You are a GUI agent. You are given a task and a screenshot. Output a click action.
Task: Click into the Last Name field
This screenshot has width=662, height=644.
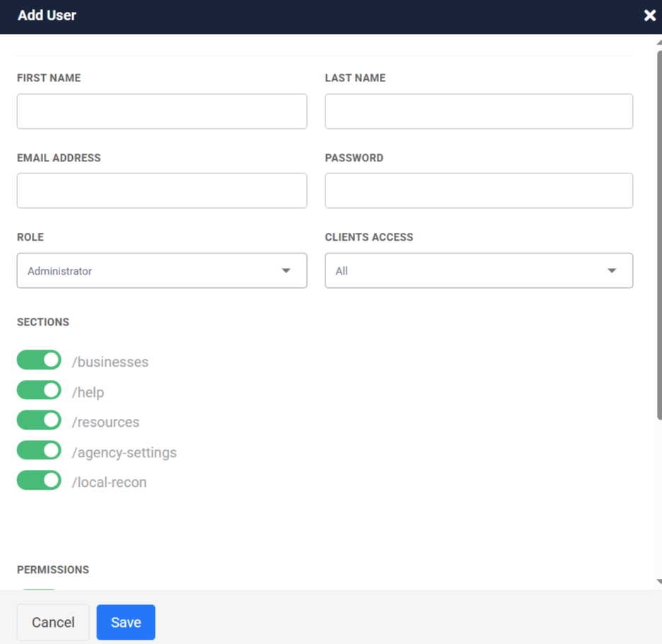click(479, 112)
